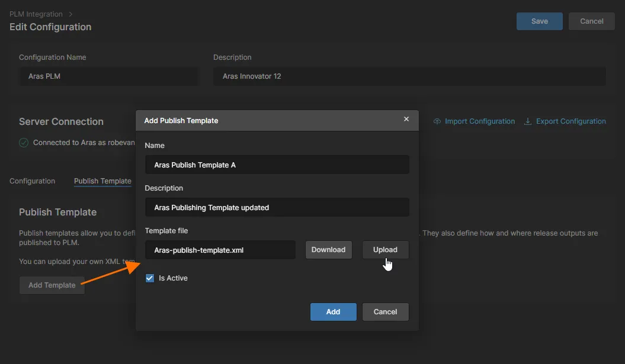This screenshot has height=364, width=625.
Task: Click the breadcrumb chevron after PLM Integration
Action: pos(71,14)
